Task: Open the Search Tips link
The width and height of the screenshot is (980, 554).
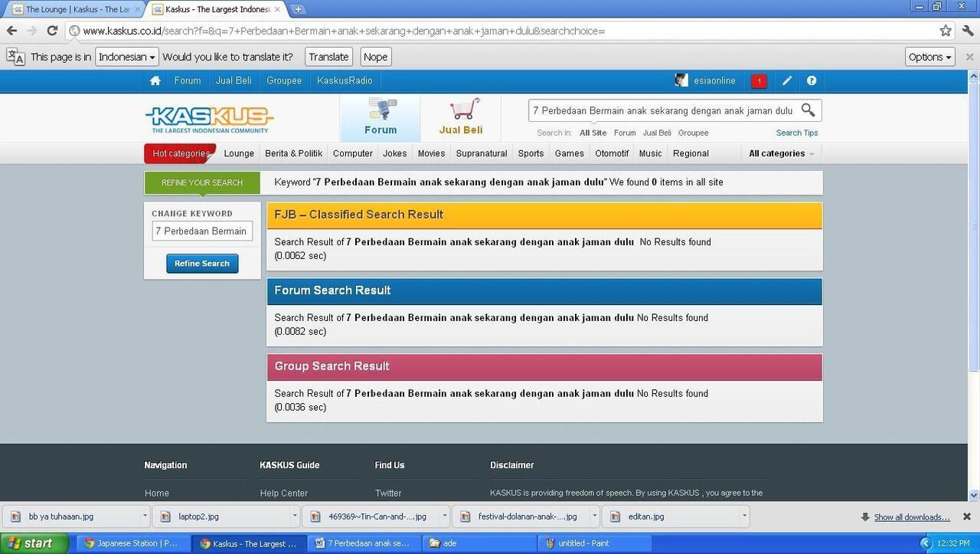Action: (797, 133)
